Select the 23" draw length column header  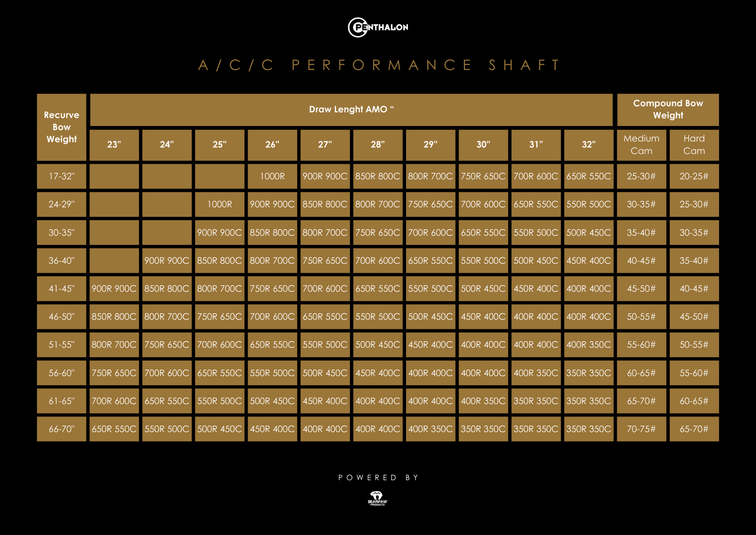click(x=114, y=145)
